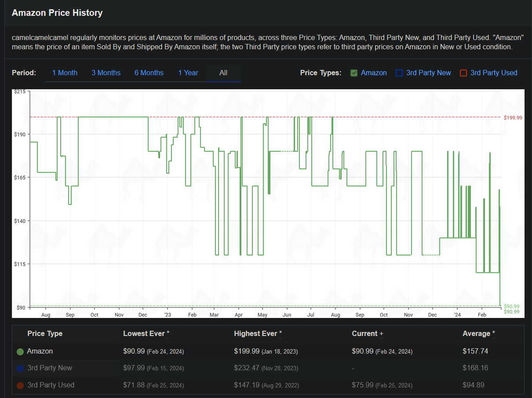Click 3rd Party New lowest $97.99 cell
The height and width of the screenshot is (398, 532).
point(153,368)
